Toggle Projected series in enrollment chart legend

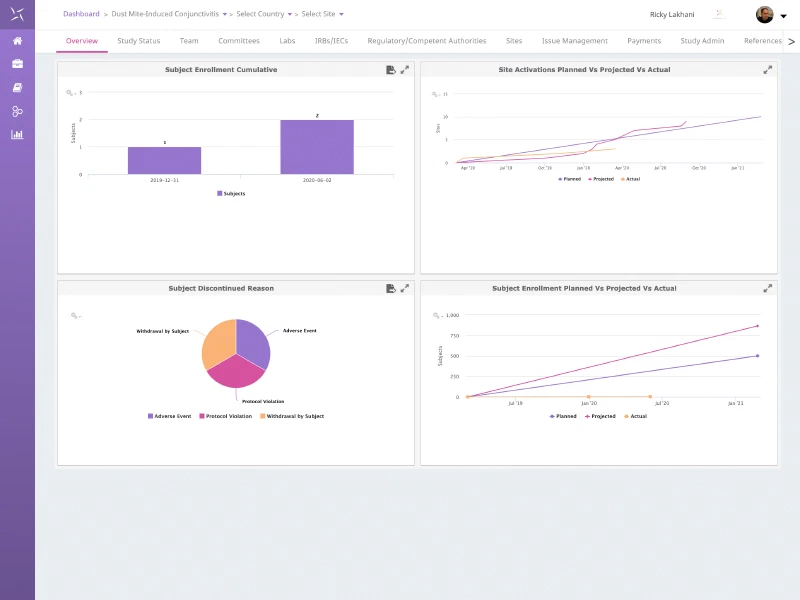tap(600, 416)
